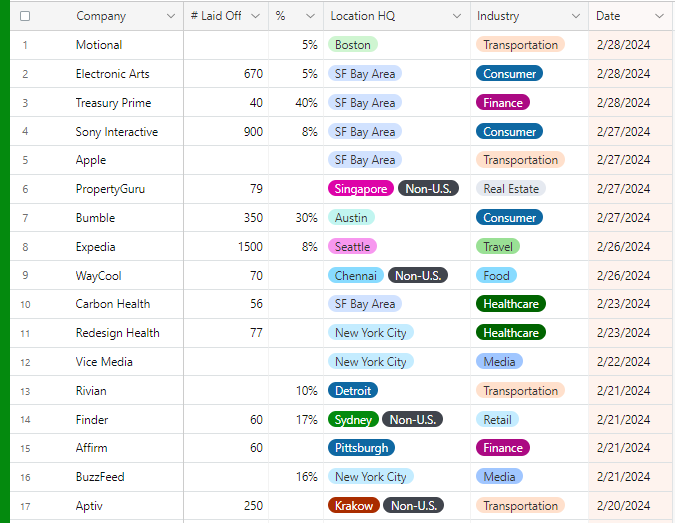Open the Date column dropdown arrow
The width and height of the screenshot is (675, 523).
pyautogui.click(x=659, y=16)
